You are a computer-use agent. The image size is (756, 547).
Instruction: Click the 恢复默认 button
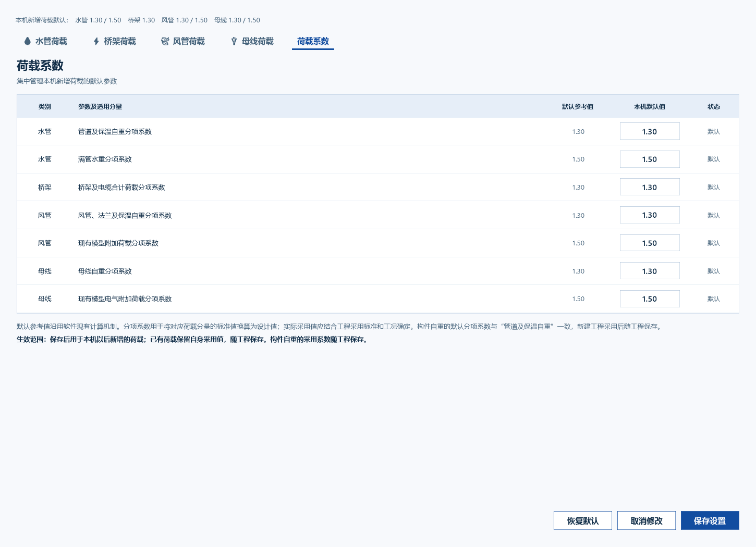click(583, 520)
